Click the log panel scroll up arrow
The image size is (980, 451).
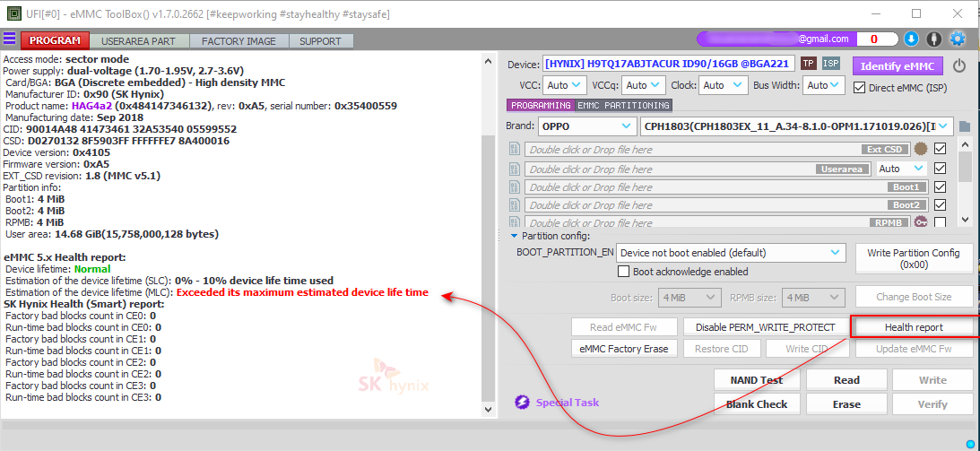(488, 61)
